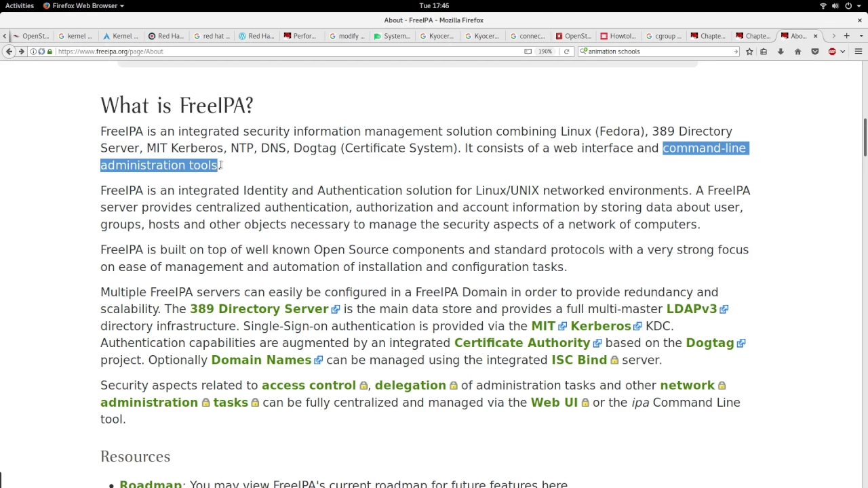Open the GNOME Activities overview
The image size is (868, 488).
click(x=19, y=5)
